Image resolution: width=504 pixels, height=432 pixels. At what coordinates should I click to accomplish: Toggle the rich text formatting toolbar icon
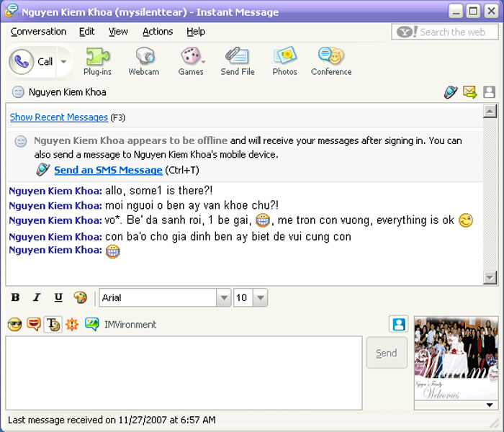tap(53, 324)
